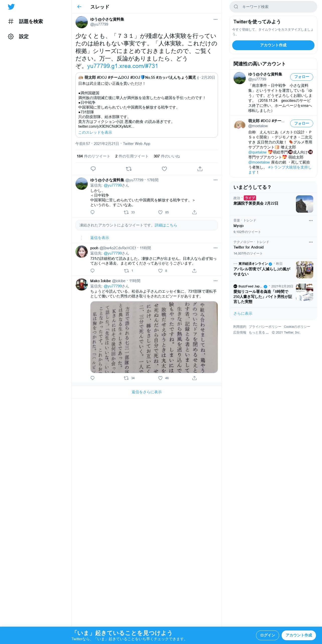Viewport: 322px width, 644px height.
Task: Open 設定 settings gear item
Action: pyautogui.click(x=18, y=37)
